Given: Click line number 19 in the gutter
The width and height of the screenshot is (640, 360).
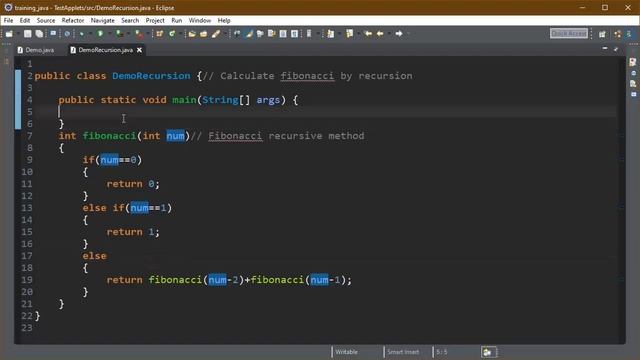Looking at the screenshot, I should 27,280.
